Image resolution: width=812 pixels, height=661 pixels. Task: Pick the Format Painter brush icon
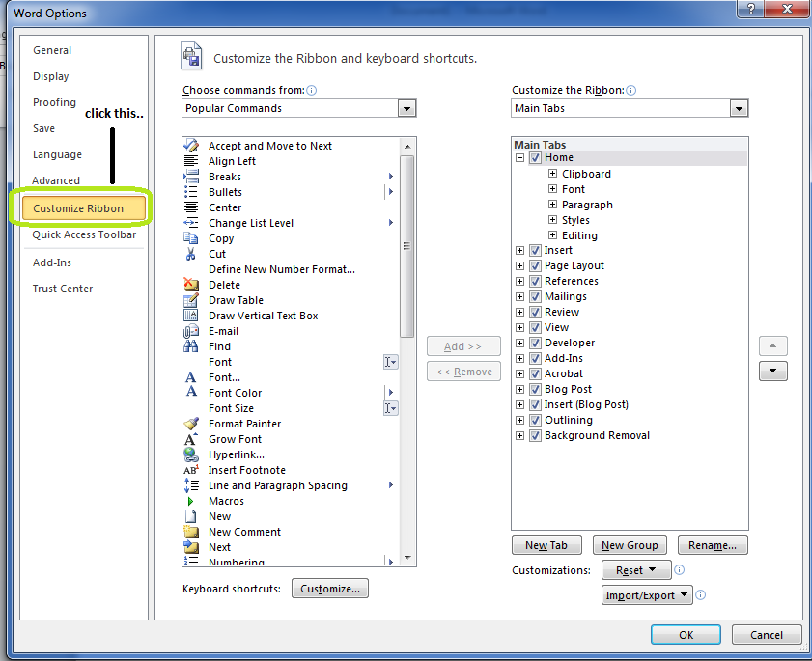(191, 424)
